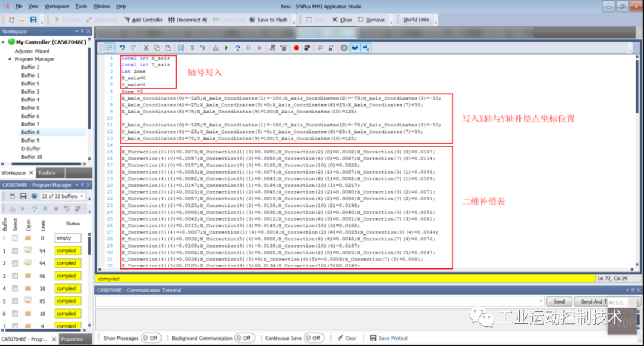Click the Send button in terminal
The width and height of the screenshot is (644, 346).
(x=559, y=302)
